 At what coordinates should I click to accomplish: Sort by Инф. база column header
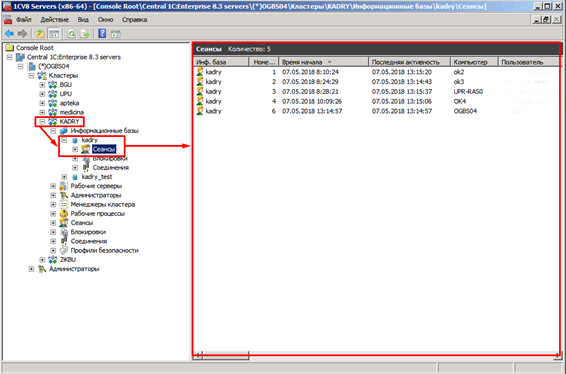click(221, 62)
